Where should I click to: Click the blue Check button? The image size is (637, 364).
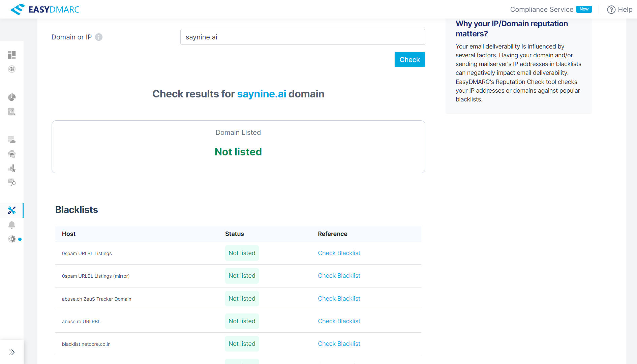pyautogui.click(x=409, y=60)
